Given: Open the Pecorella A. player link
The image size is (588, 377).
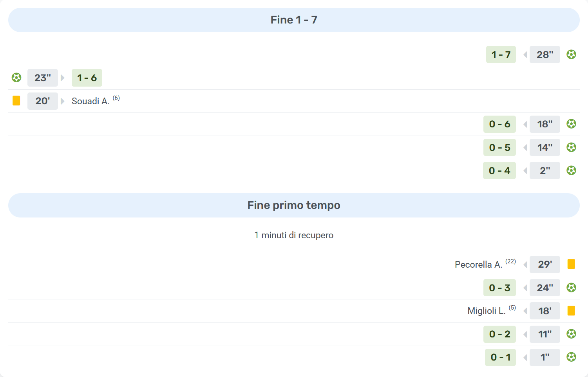Looking at the screenshot, I should click(478, 265).
